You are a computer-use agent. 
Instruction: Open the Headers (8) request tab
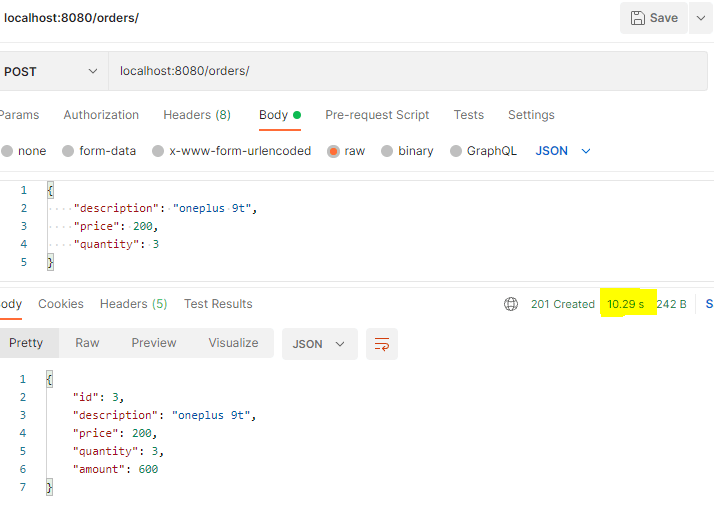pyautogui.click(x=197, y=115)
